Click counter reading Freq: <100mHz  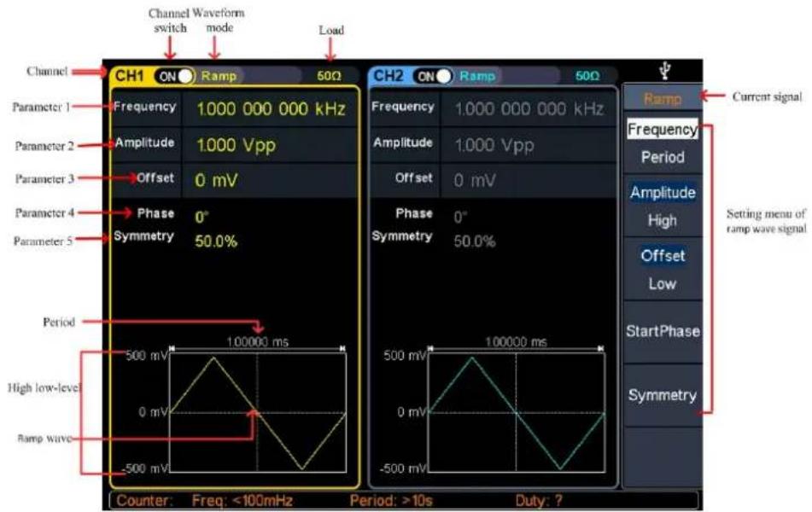click(x=242, y=501)
